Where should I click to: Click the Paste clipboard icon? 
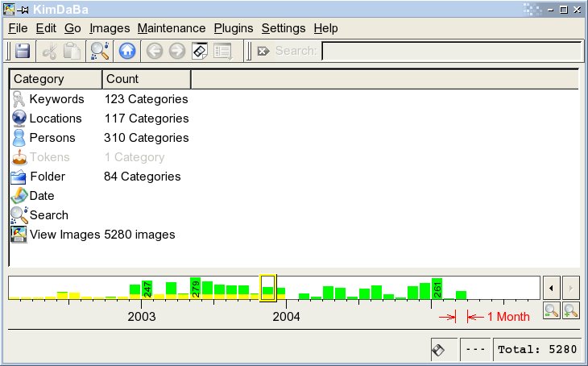(x=72, y=51)
